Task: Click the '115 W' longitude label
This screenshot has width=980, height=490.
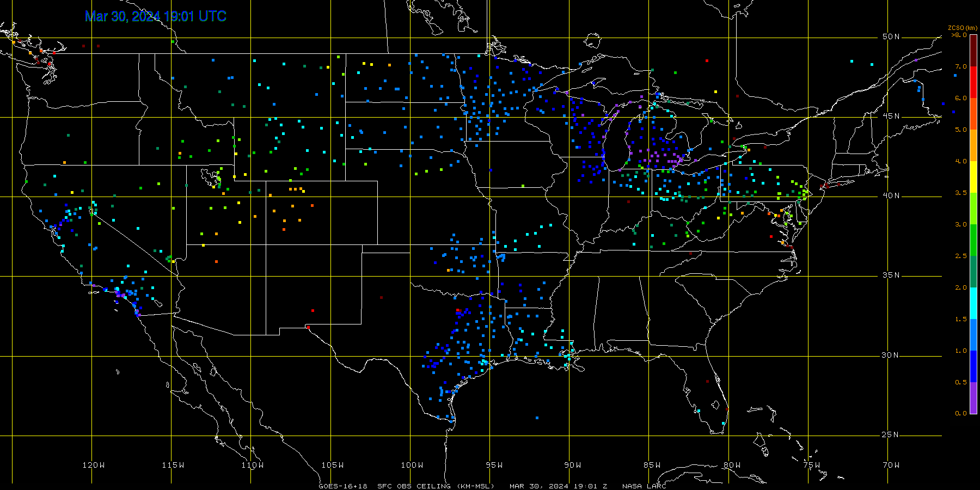Action: point(173,465)
